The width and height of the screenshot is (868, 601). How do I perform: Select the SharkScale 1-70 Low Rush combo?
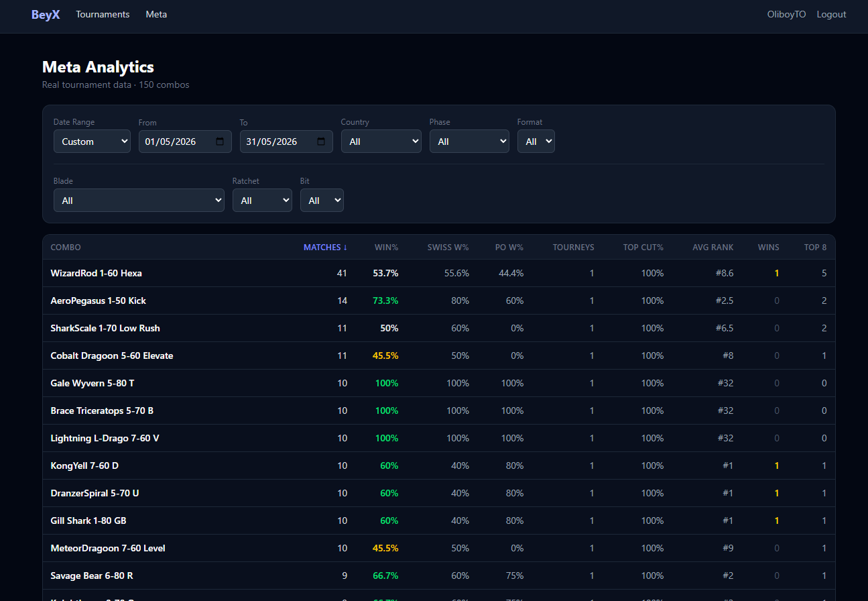[105, 328]
